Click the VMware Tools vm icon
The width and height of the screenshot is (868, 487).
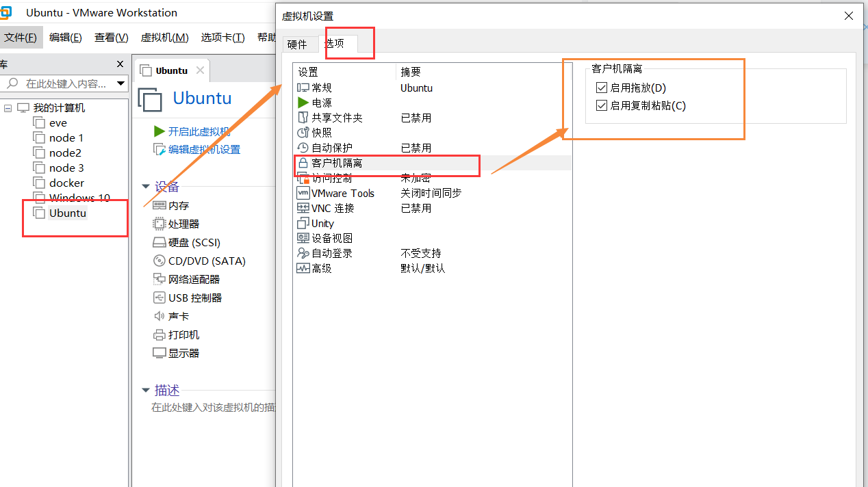click(x=303, y=193)
